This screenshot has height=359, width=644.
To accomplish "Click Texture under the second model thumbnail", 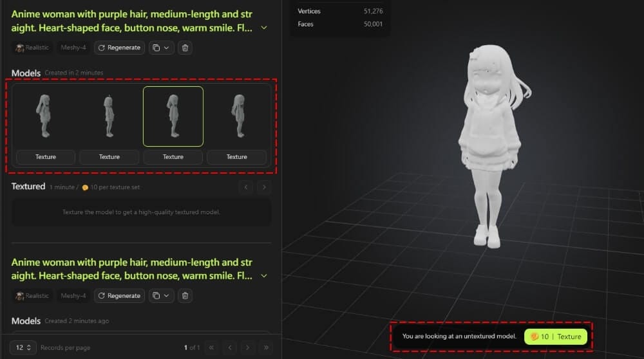I will (109, 157).
